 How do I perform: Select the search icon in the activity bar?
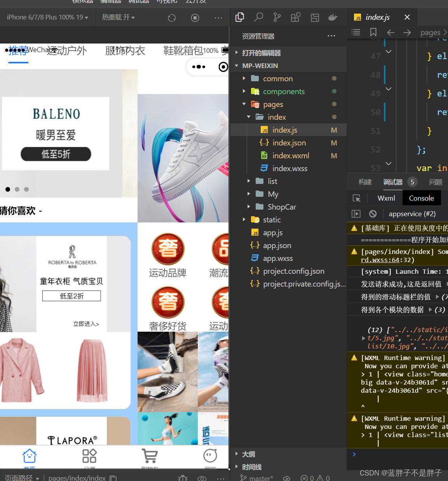[258, 17]
